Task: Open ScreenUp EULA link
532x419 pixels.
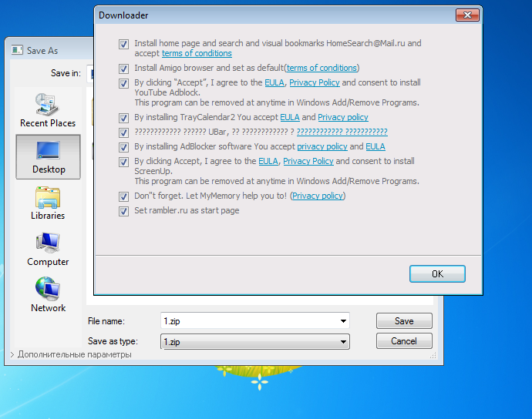Action: (x=268, y=161)
